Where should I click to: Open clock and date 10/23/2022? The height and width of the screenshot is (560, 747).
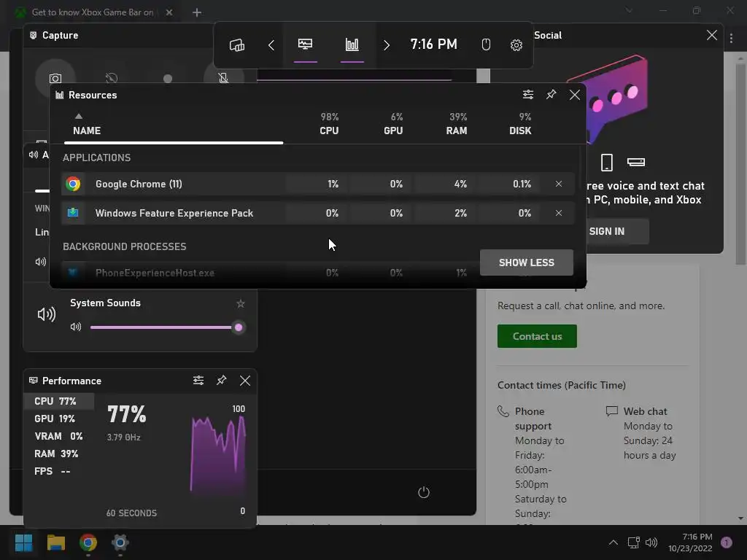[x=690, y=542]
